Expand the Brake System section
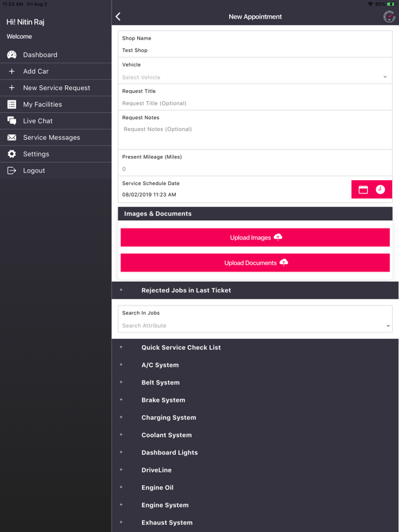This screenshot has width=399, height=532. (x=255, y=400)
